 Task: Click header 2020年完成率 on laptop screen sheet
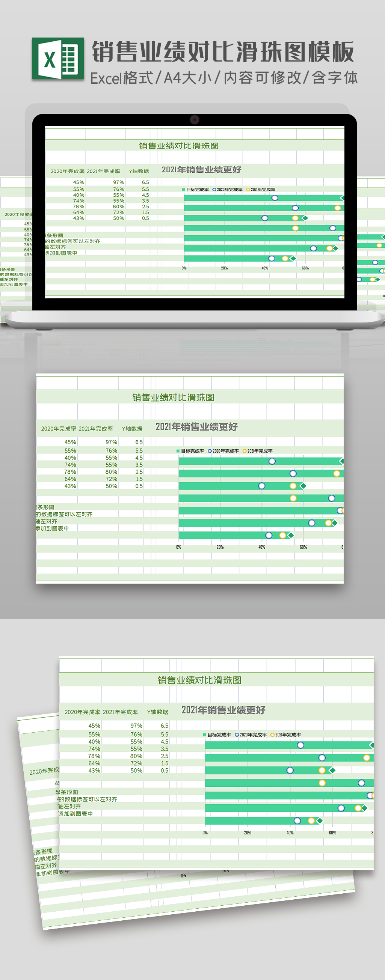tap(67, 171)
